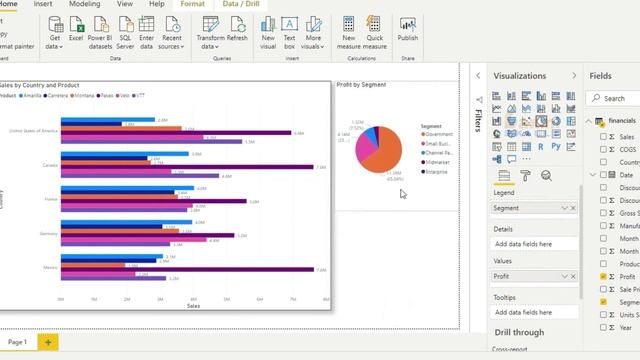This screenshot has height=360, width=640.
Task: Remove Profit from the Values well
Action: click(573, 276)
